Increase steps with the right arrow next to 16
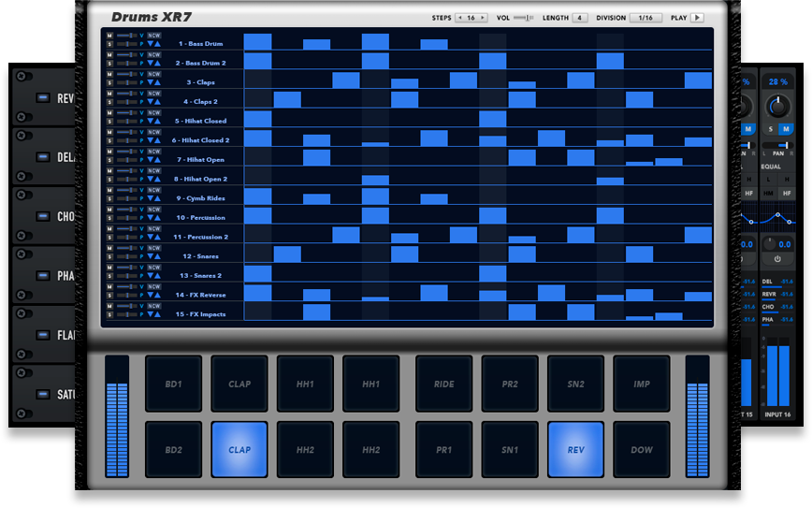 tap(483, 18)
